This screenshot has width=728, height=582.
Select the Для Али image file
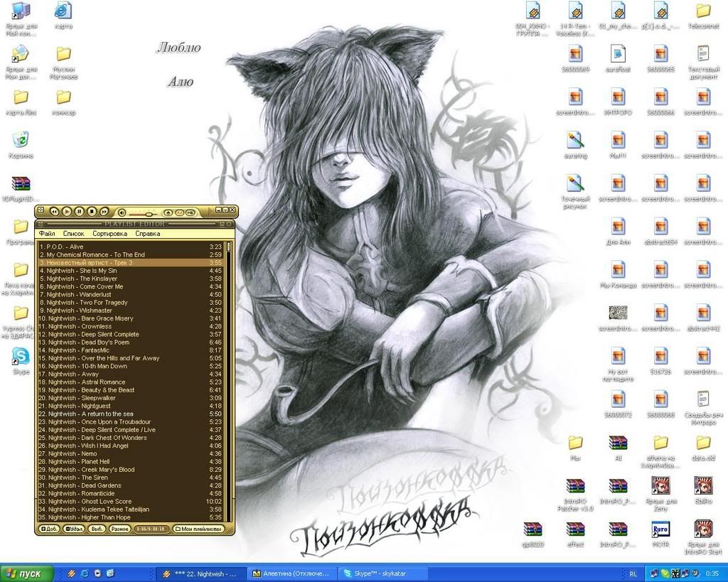pyautogui.click(x=618, y=231)
